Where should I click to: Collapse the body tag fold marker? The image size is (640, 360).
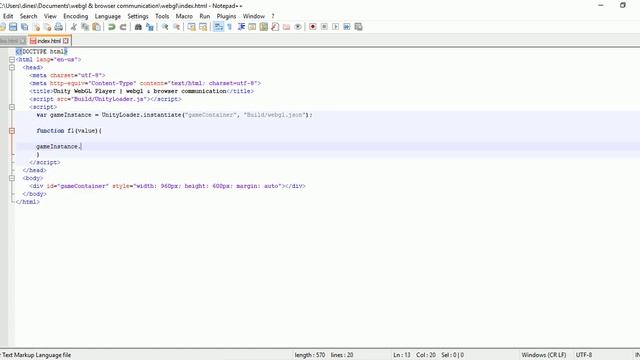[x=12, y=178]
